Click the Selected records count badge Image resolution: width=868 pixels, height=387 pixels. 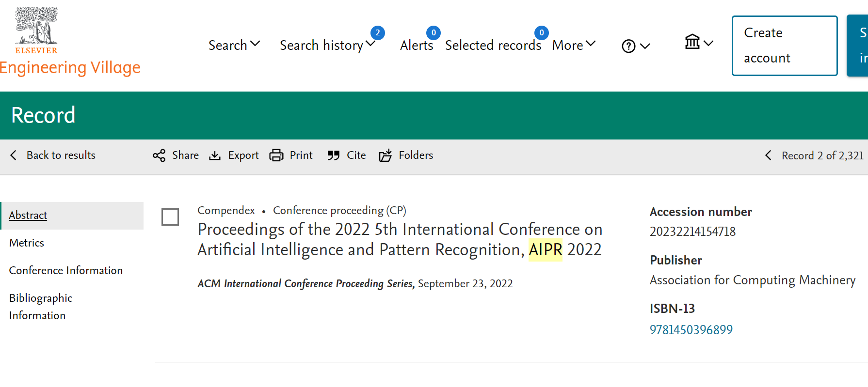(x=542, y=33)
